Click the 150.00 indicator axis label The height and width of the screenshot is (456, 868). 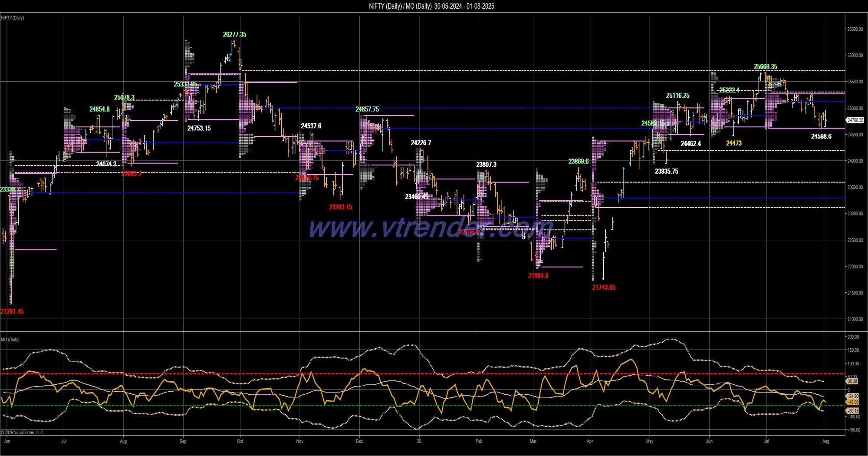(853, 350)
